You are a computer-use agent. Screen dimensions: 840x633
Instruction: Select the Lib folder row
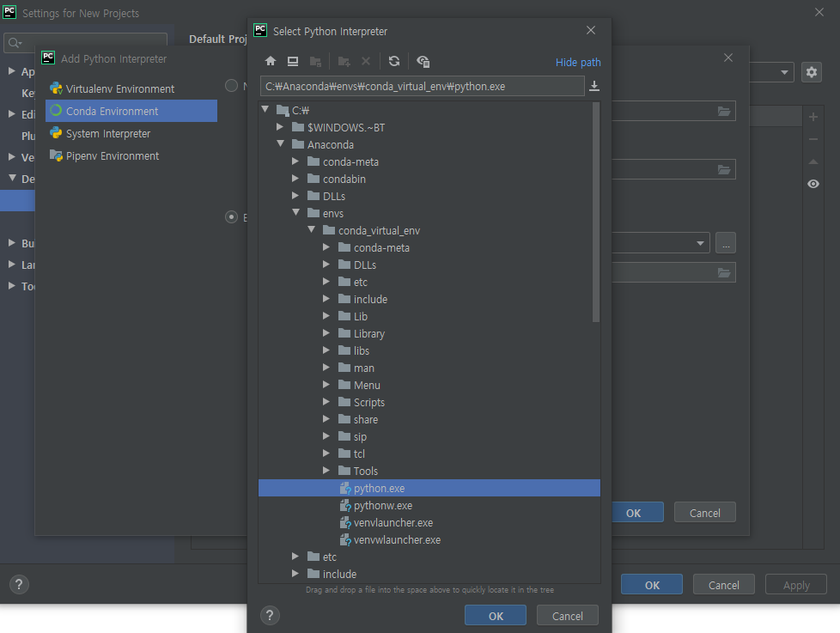click(x=429, y=316)
